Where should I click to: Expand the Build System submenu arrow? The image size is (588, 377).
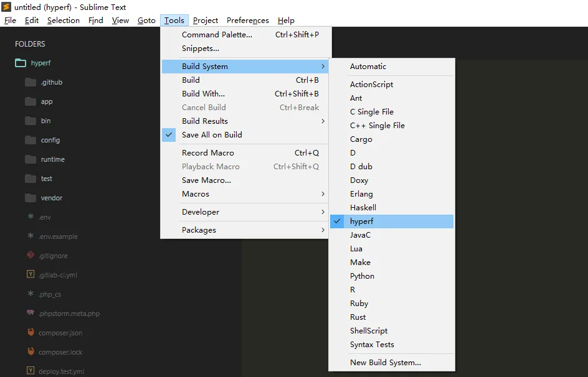[x=323, y=67]
